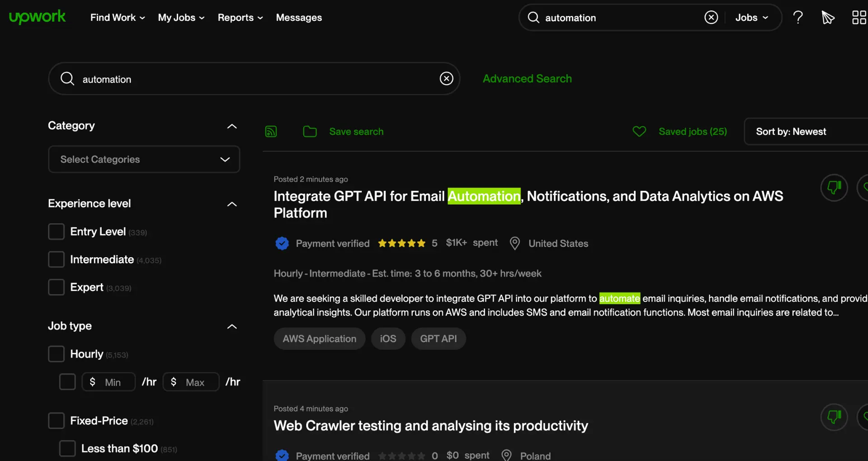This screenshot has height=461, width=868.
Task: Dislike the Web Crawler testing job
Action: click(x=834, y=417)
